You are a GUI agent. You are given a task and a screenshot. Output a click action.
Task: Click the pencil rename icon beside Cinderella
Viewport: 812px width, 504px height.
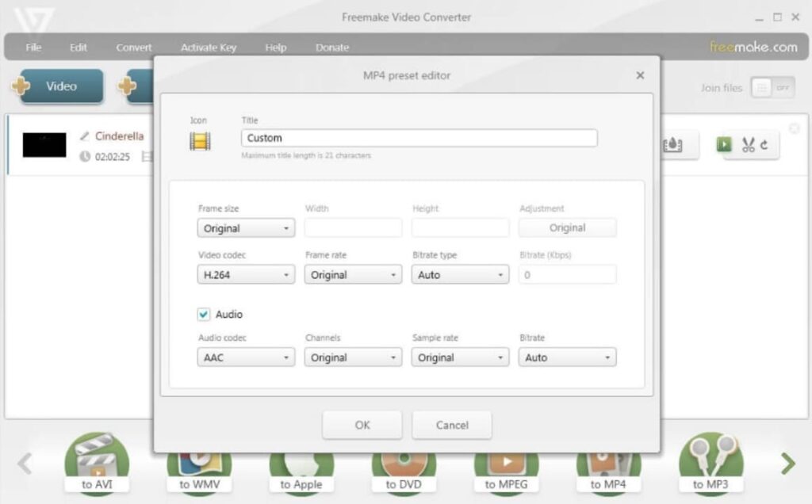(85, 136)
